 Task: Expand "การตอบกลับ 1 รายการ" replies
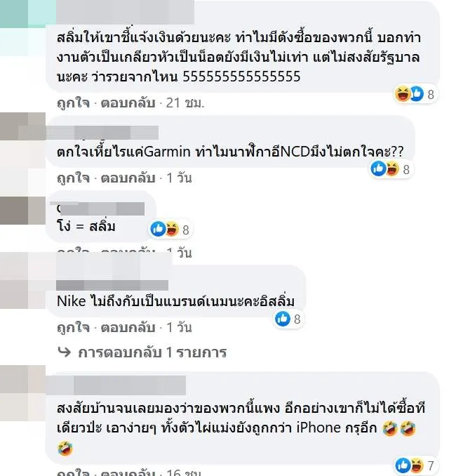[x=152, y=352]
